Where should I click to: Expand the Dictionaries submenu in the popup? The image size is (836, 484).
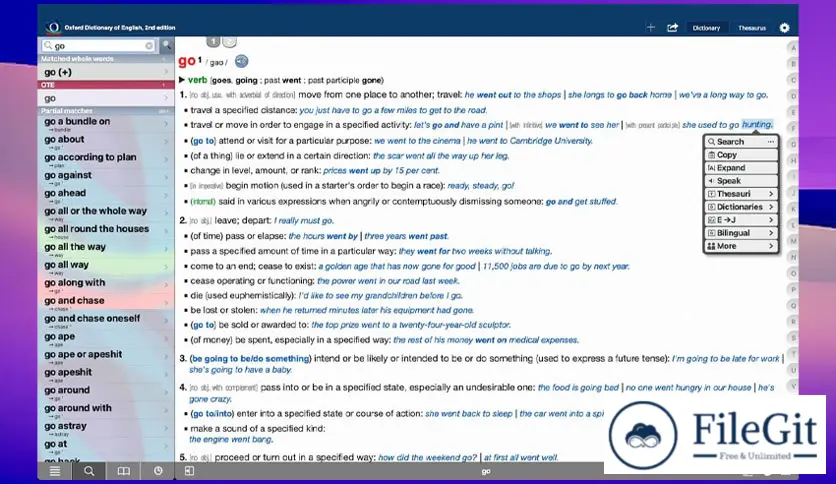tap(741, 207)
